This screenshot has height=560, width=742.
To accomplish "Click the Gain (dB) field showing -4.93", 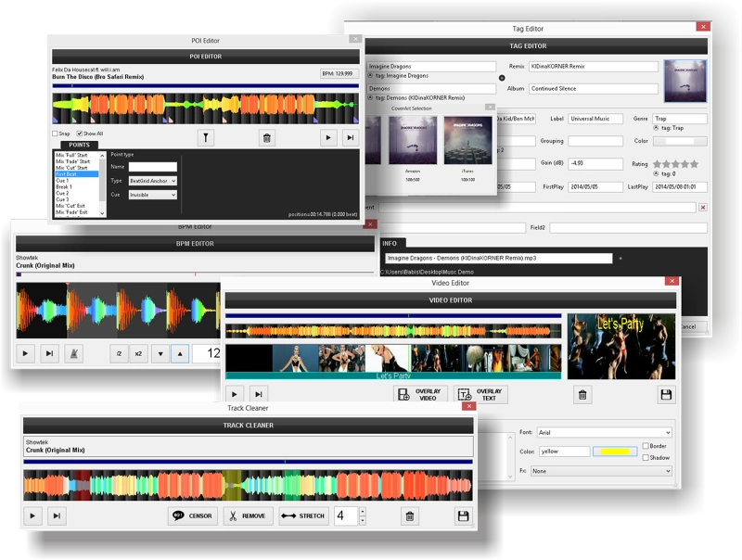I will pyautogui.click(x=595, y=163).
